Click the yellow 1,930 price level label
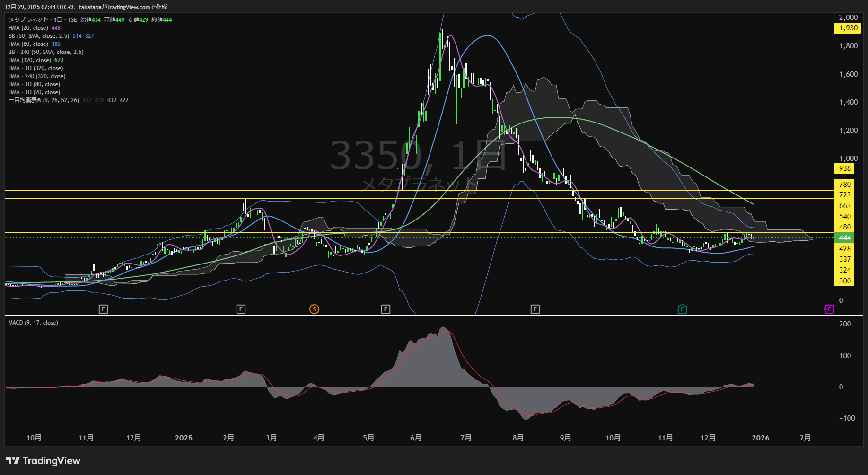The height and width of the screenshot is (475, 868). coord(848,28)
